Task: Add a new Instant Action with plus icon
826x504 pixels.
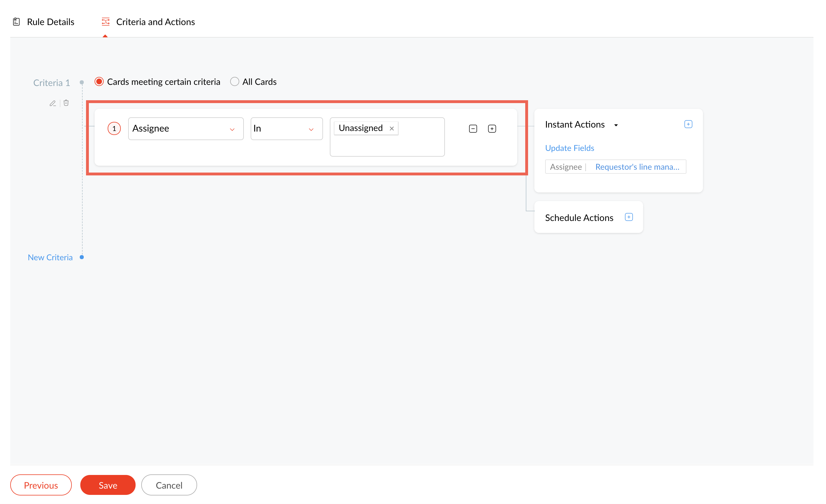Action: tap(688, 124)
